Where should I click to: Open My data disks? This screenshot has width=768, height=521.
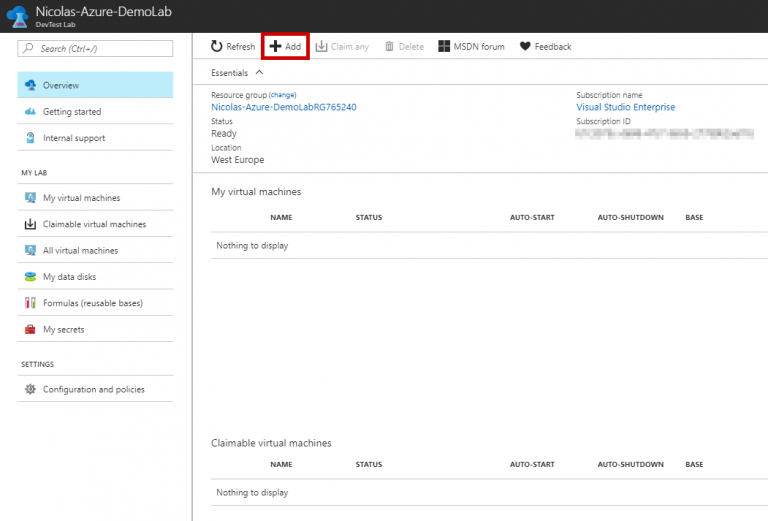tap(95, 277)
